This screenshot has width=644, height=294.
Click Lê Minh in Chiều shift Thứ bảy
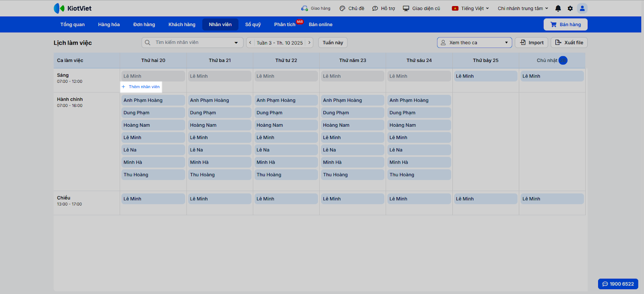pos(485,199)
